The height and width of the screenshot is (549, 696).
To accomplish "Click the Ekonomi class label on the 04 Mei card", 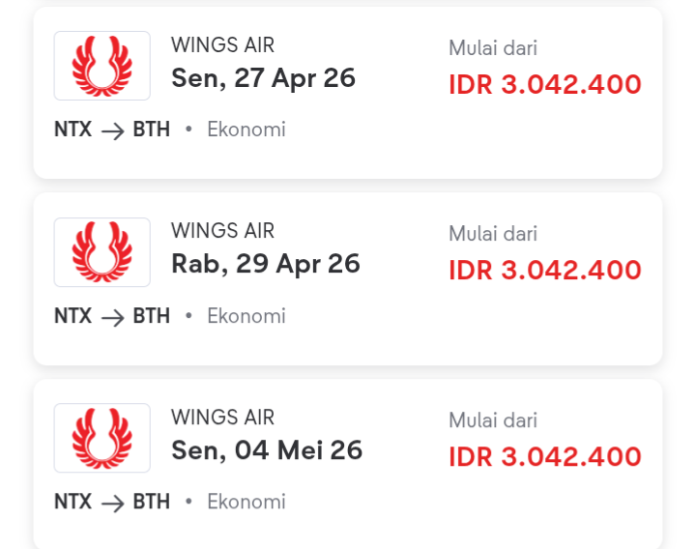I will 246,502.
